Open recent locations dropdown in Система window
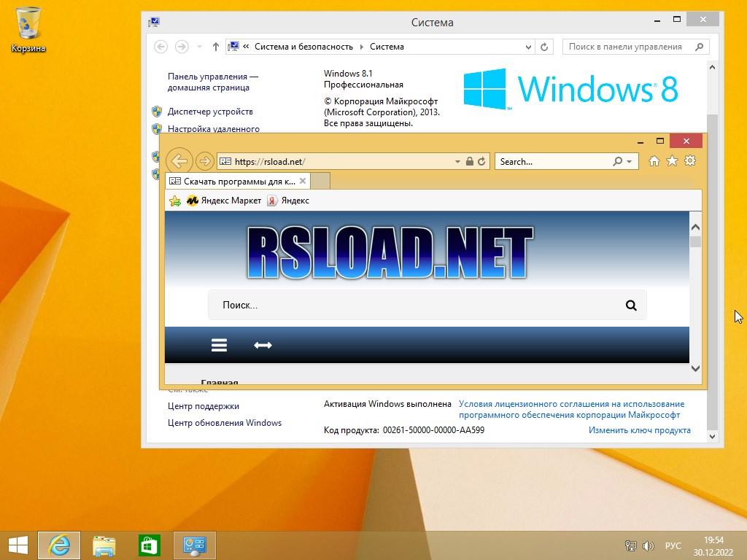 point(200,47)
